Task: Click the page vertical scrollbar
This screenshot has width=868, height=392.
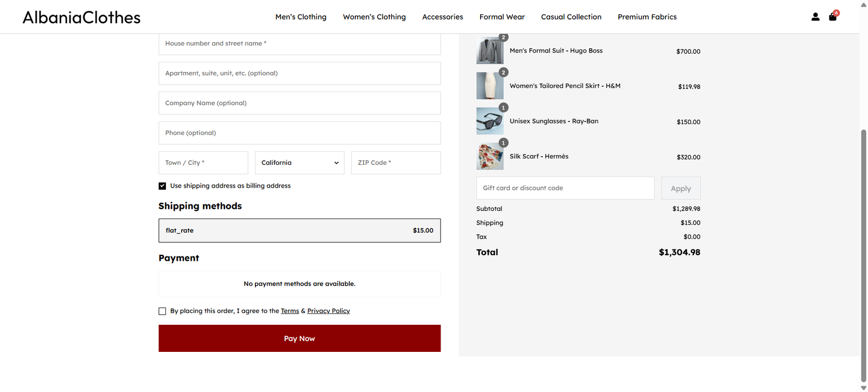Action: [x=863, y=255]
